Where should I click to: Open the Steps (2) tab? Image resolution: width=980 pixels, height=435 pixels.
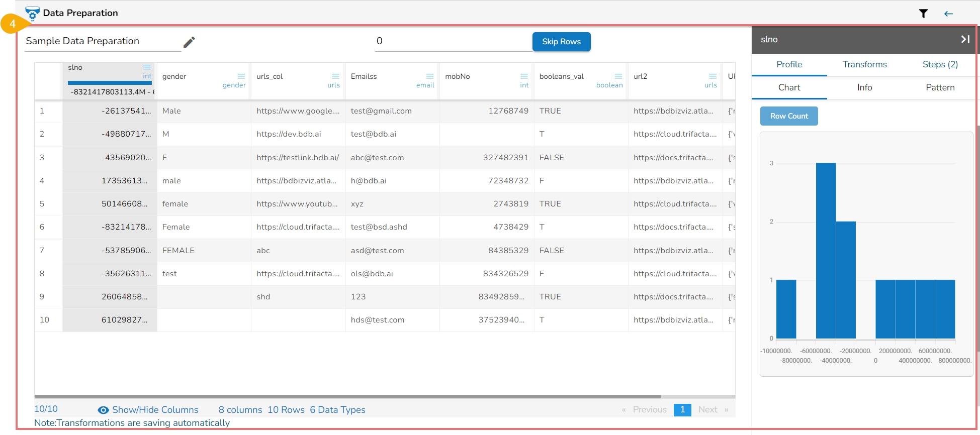pyautogui.click(x=940, y=64)
